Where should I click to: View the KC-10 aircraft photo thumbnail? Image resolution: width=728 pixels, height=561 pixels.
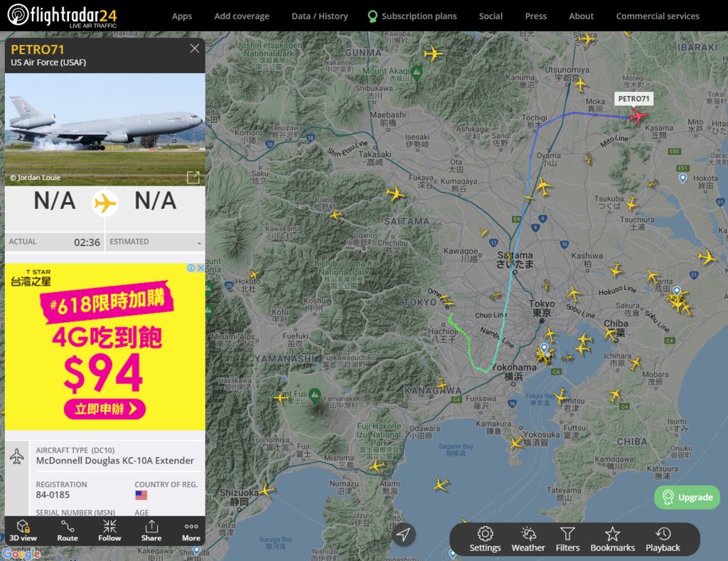[x=105, y=129]
